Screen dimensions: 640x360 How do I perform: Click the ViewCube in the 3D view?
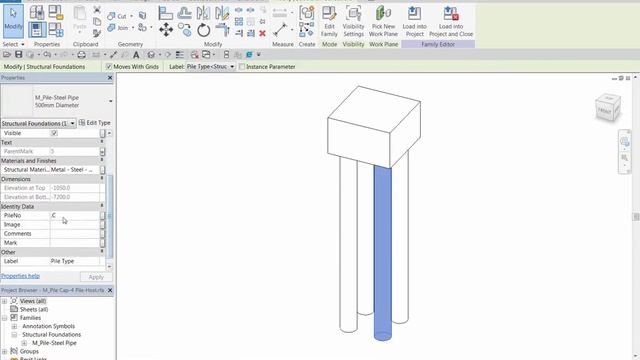(x=608, y=107)
